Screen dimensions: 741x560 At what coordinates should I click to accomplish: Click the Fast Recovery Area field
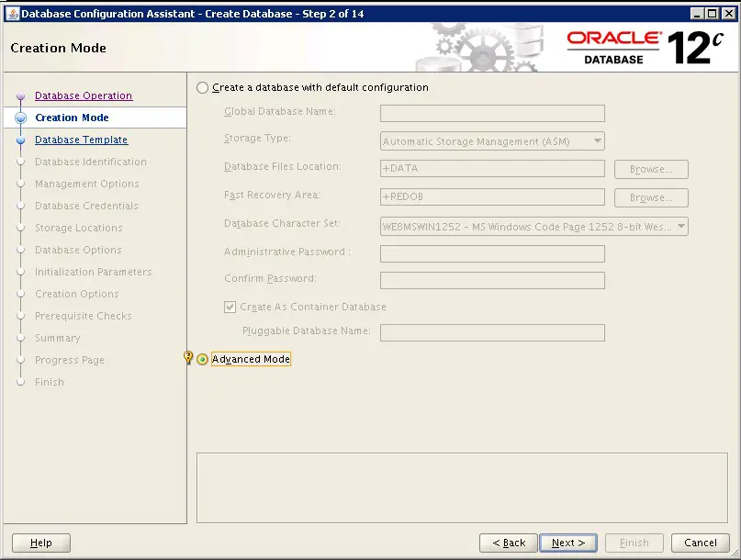click(x=492, y=197)
